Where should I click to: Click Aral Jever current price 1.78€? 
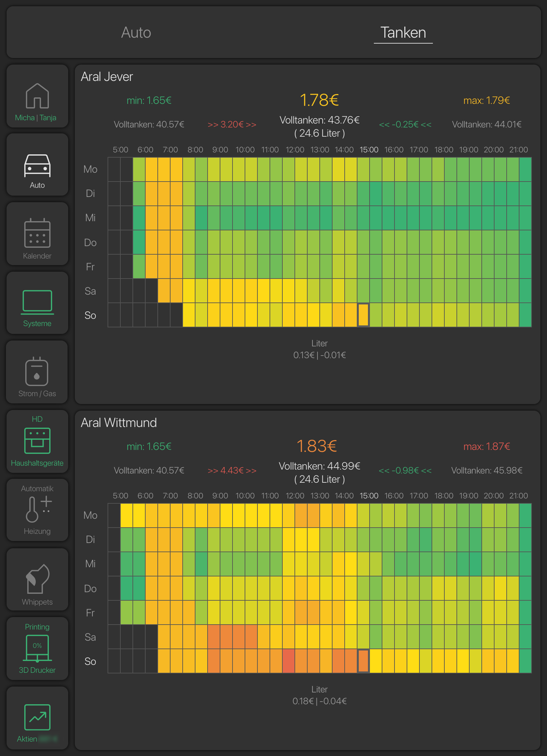(319, 100)
